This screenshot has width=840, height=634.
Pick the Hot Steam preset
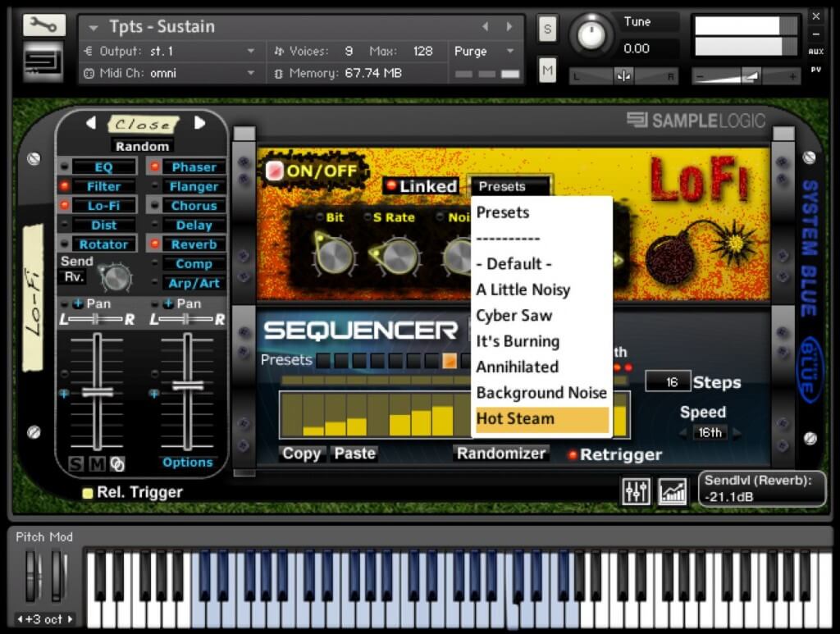541,419
